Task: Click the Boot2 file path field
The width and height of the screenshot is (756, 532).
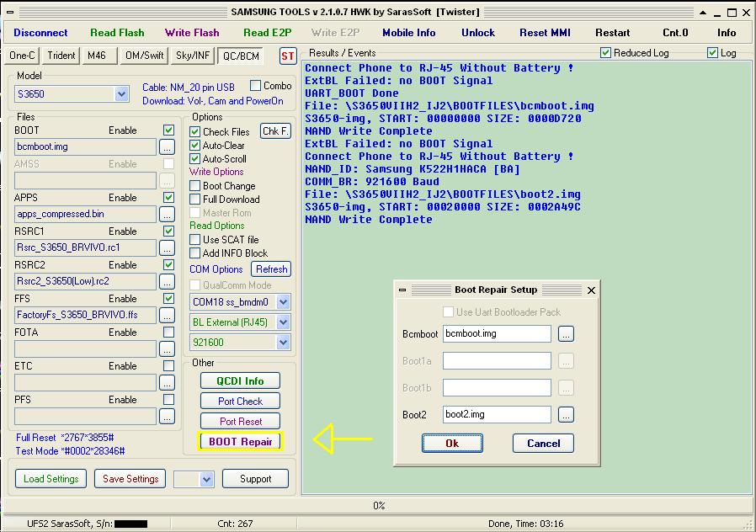Action: tap(497, 414)
